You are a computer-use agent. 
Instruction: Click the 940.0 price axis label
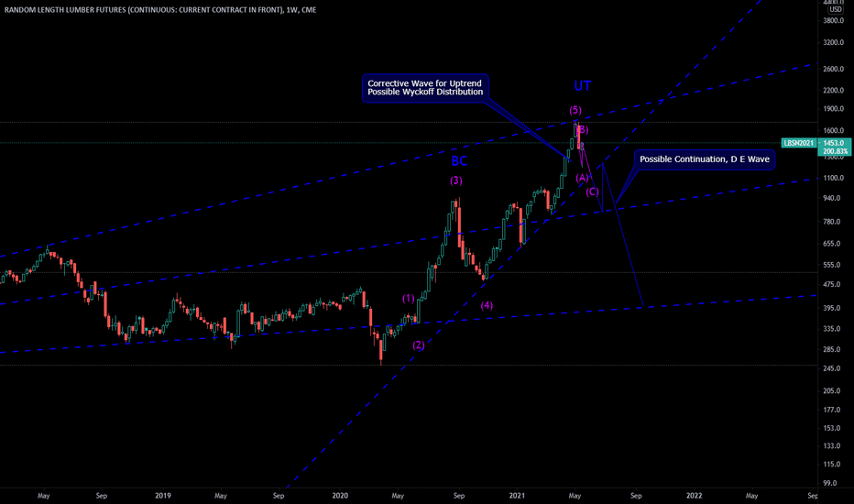pyautogui.click(x=832, y=198)
